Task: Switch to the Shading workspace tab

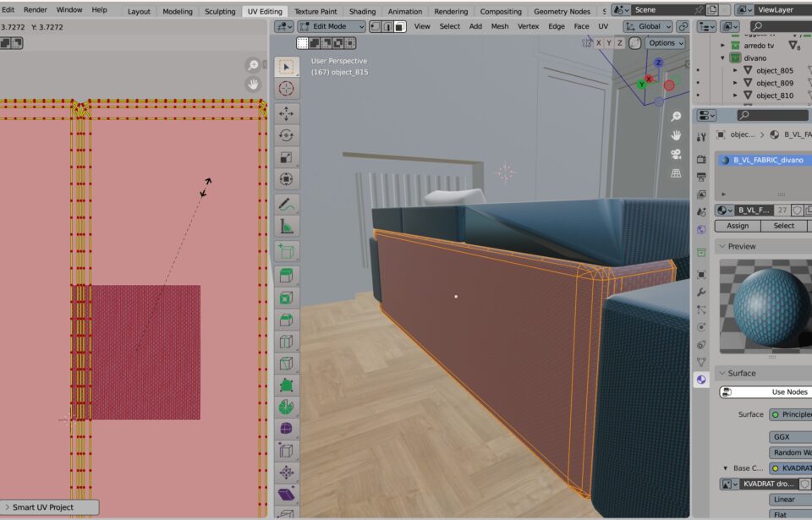Action: [x=362, y=11]
